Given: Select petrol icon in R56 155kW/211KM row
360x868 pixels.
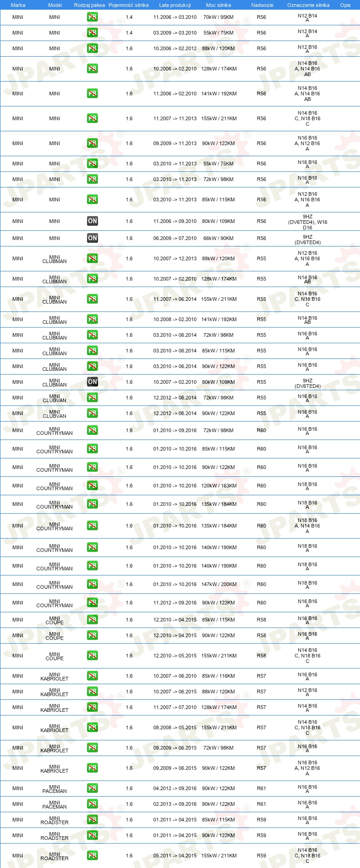Looking at the screenshot, I should [x=93, y=118].
